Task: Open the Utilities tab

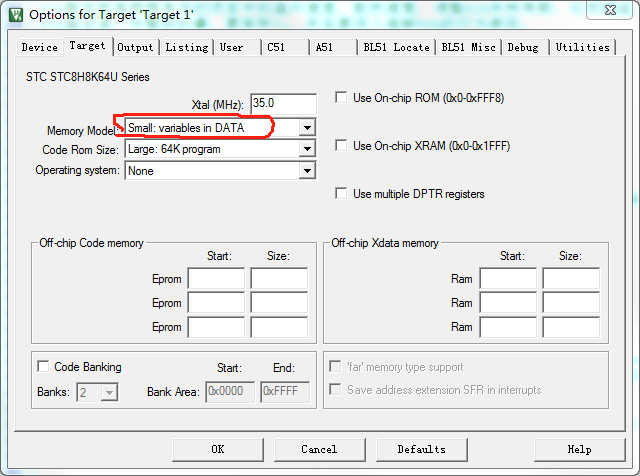Action: pyautogui.click(x=582, y=47)
